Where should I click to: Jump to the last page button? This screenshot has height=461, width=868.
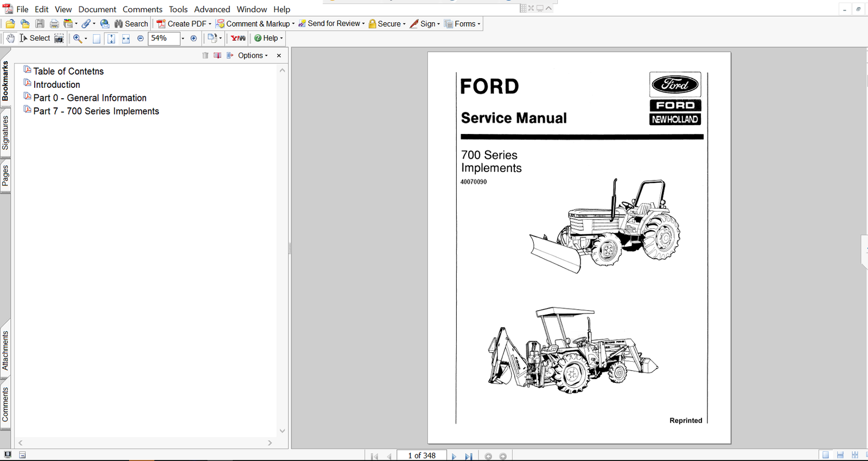click(x=469, y=456)
